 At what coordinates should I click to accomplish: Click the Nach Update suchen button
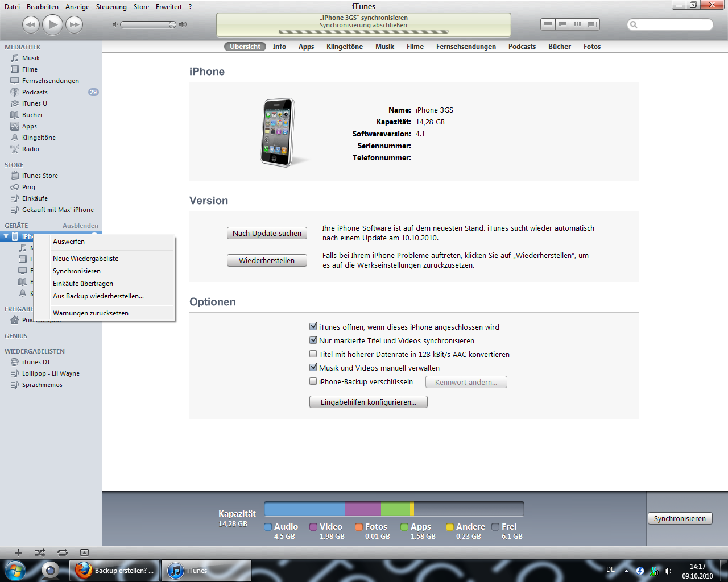267,233
